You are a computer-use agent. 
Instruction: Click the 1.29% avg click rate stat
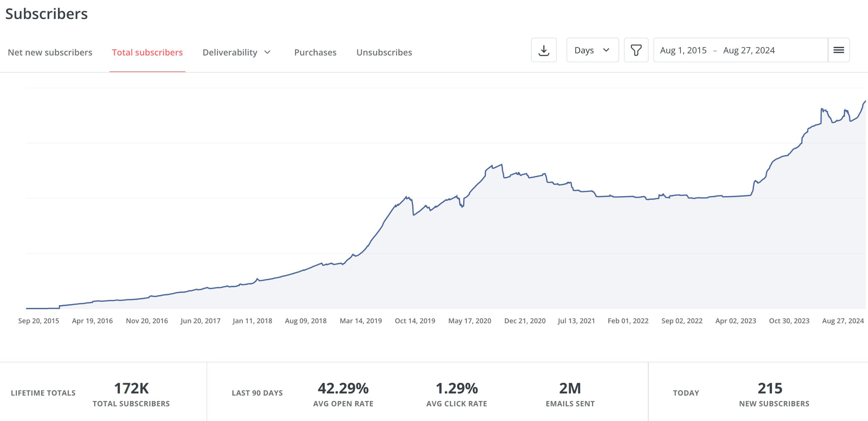pos(456,388)
